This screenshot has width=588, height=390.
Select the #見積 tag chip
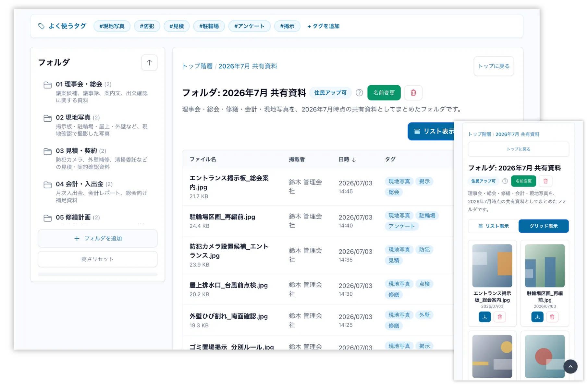(177, 26)
